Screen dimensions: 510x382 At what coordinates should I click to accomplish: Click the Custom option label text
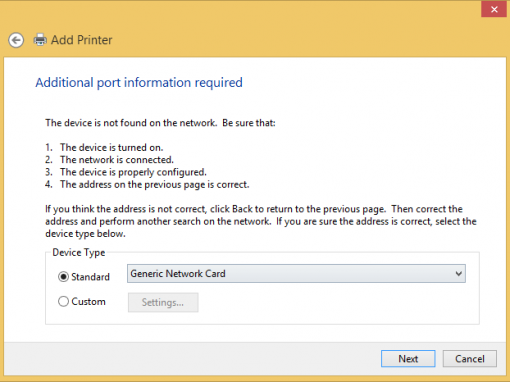[x=88, y=302]
